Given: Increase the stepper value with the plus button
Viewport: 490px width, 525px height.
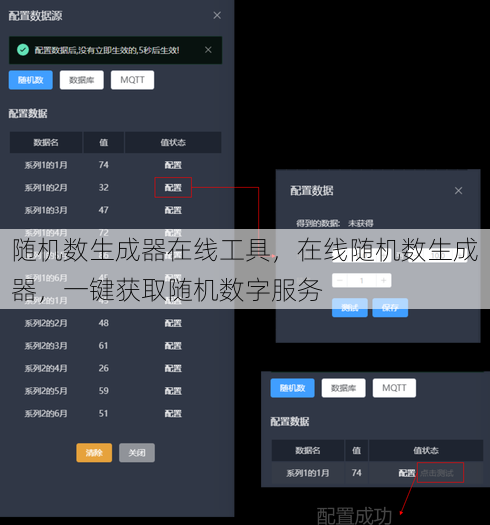Looking at the screenshot, I should 384,280.
